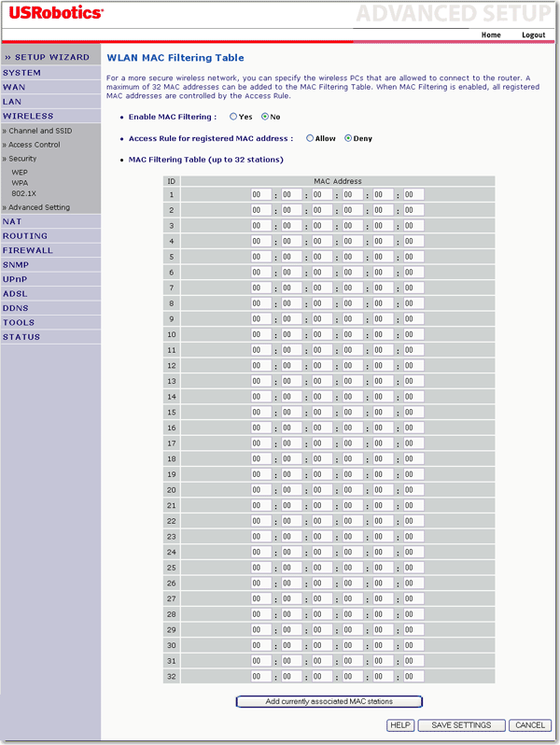Image resolution: width=560 pixels, height=745 pixels.
Task: Click the MAC Address column header
Action: (338, 181)
